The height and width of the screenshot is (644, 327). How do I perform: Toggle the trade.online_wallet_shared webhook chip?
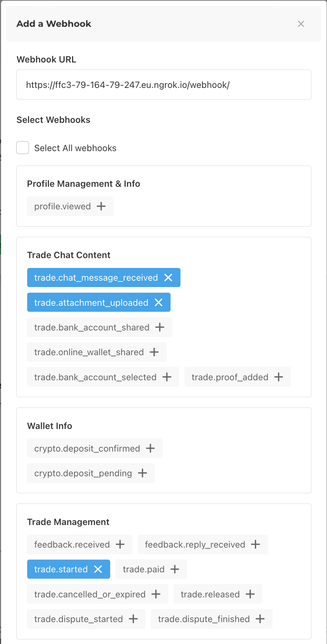click(x=97, y=352)
